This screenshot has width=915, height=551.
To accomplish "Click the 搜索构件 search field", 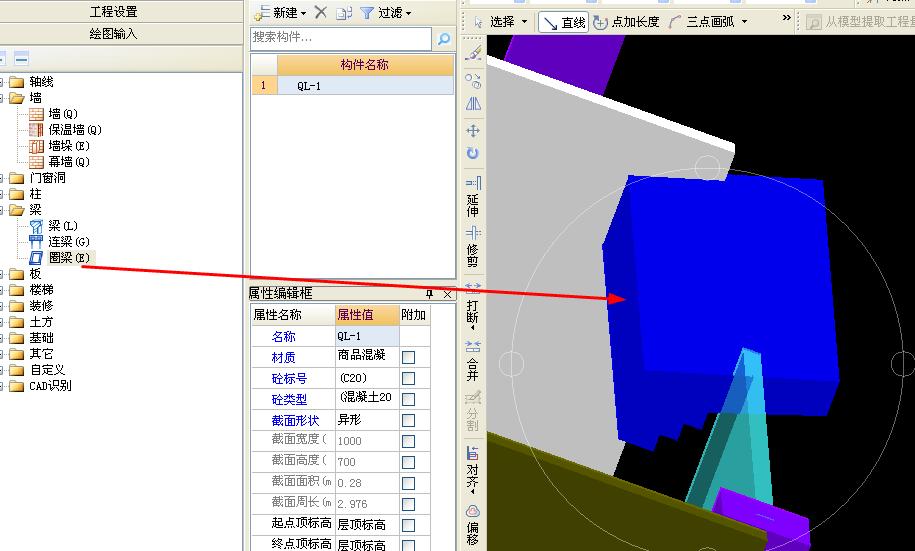I will pyautogui.click(x=341, y=39).
